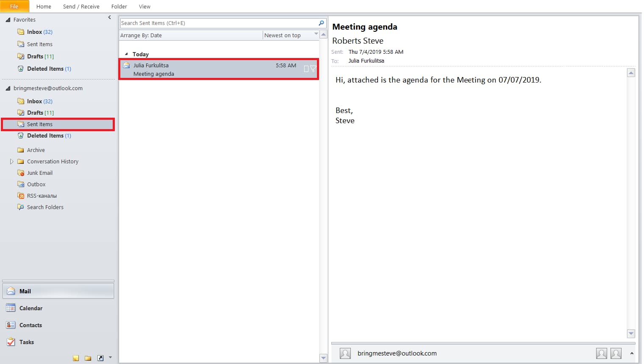644x364 pixels.
Task: Click the message list scroll up arrow
Action: [324, 35]
